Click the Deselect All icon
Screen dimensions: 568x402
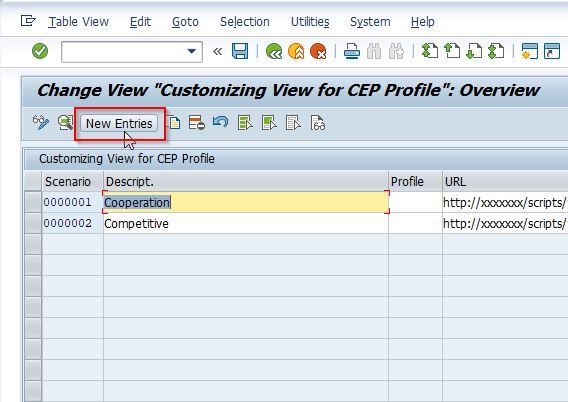coord(293,123)
